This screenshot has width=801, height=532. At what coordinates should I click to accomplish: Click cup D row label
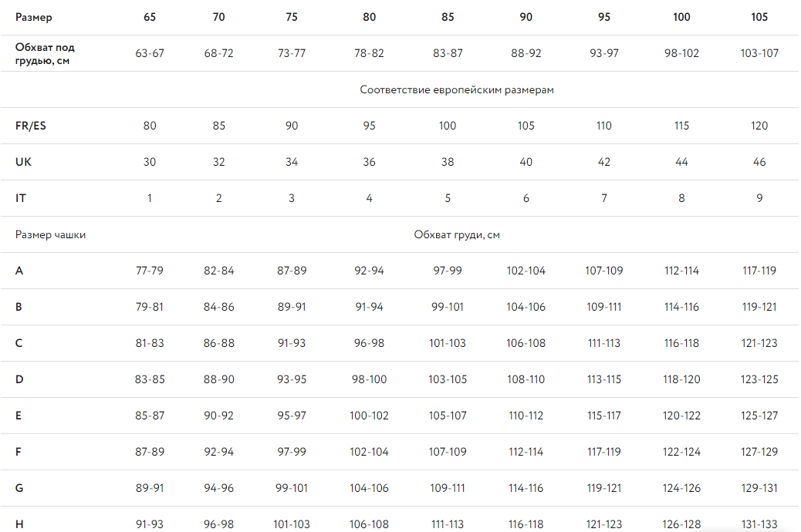pos(19,379)
